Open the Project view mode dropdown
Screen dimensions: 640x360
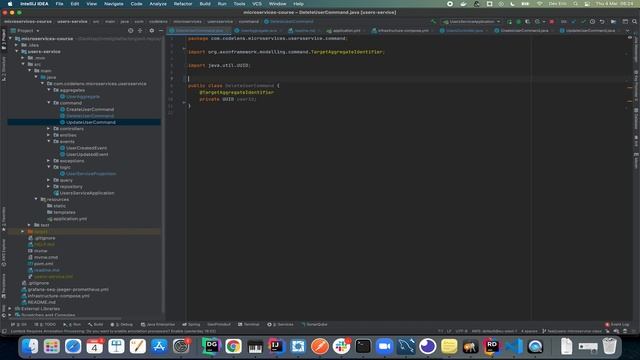pyautogui.click(x=25, y=31)
